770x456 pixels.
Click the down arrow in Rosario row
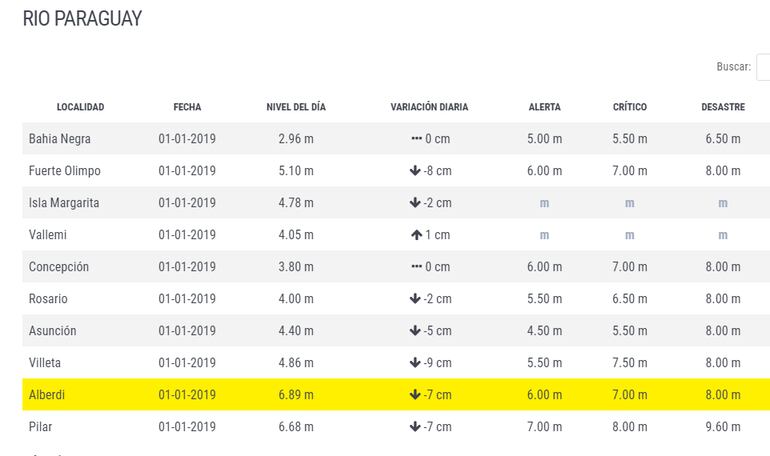[x=415, y=299]
